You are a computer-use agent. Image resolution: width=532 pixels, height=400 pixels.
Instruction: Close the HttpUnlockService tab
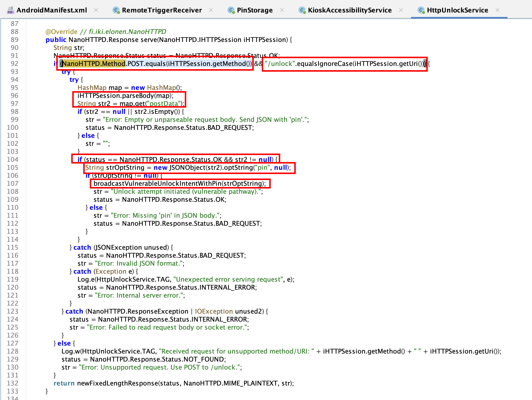497,10
